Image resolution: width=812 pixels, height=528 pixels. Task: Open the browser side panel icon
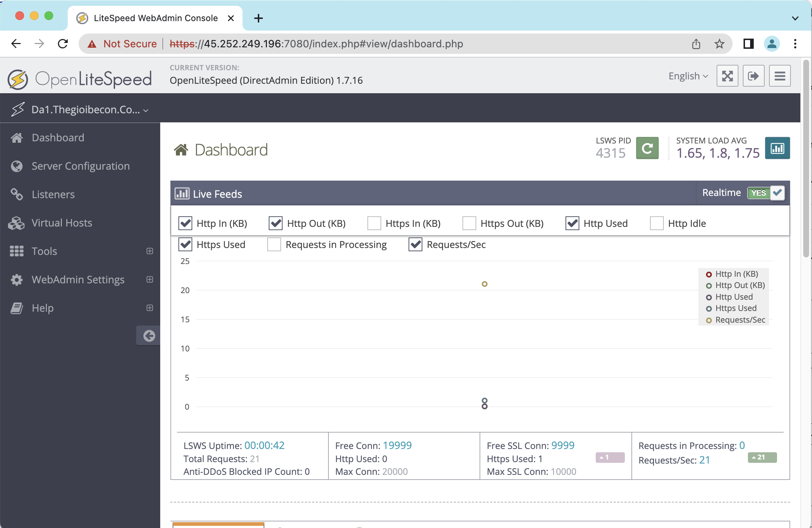748,44
